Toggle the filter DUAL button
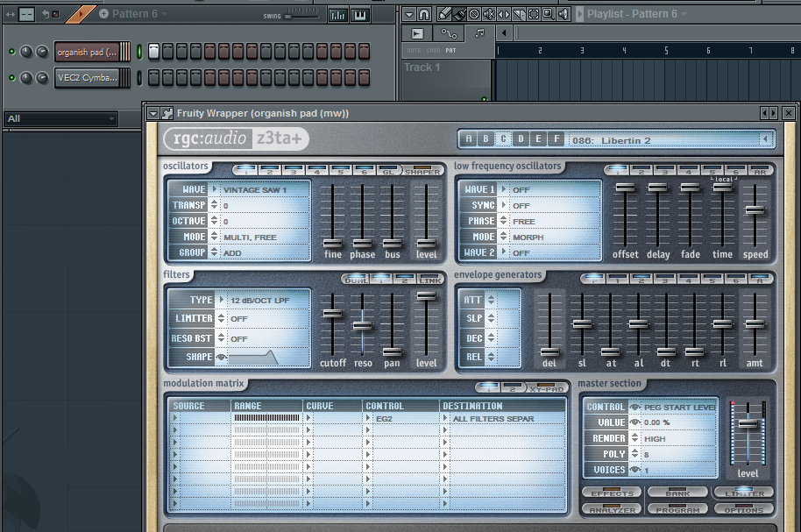This screenshot has height=532, width=801. coord(356,279)
